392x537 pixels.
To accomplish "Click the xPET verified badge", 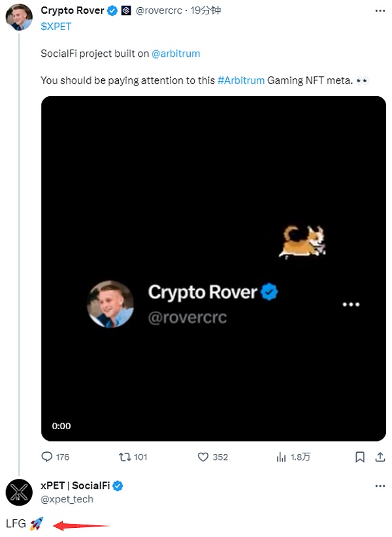I will [x=118, y=486].
